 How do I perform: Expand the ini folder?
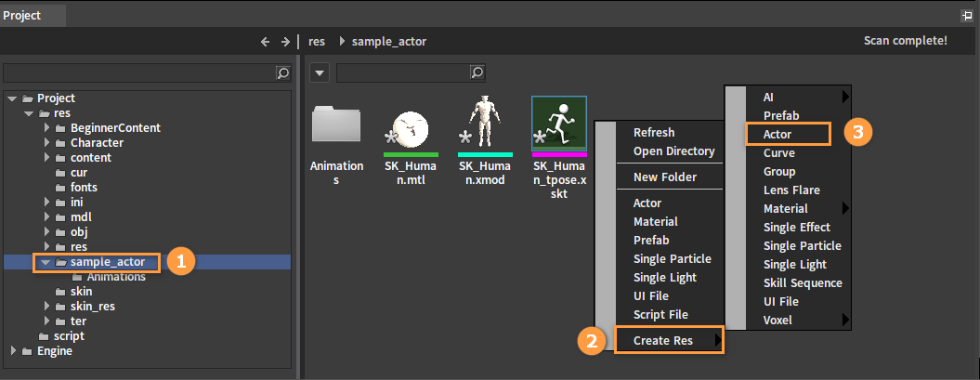[x=46, y=203]
